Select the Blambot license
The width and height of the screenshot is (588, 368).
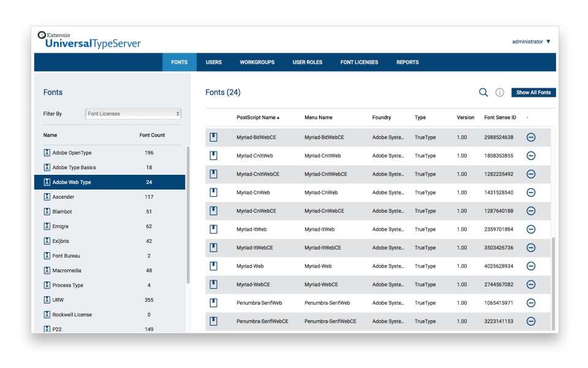(x=110, y=212)
